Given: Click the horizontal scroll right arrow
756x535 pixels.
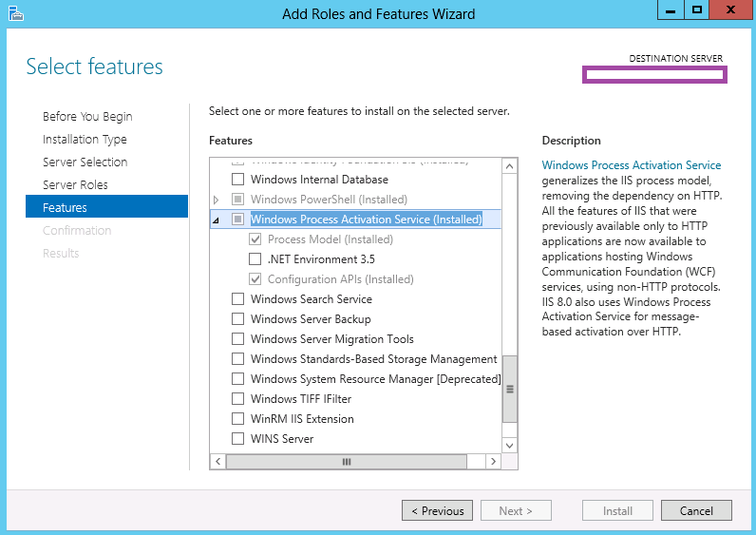Looking at the screenshot, I should pyautogui.click(x=493, y=461).
